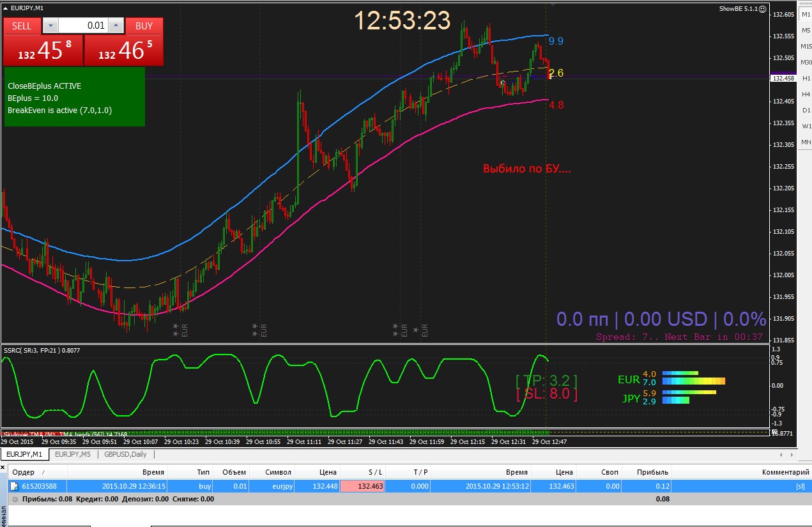Click the EUR news marker near 11:59
The height and width of the screenshot is (527, 812).
coord(420,330)
